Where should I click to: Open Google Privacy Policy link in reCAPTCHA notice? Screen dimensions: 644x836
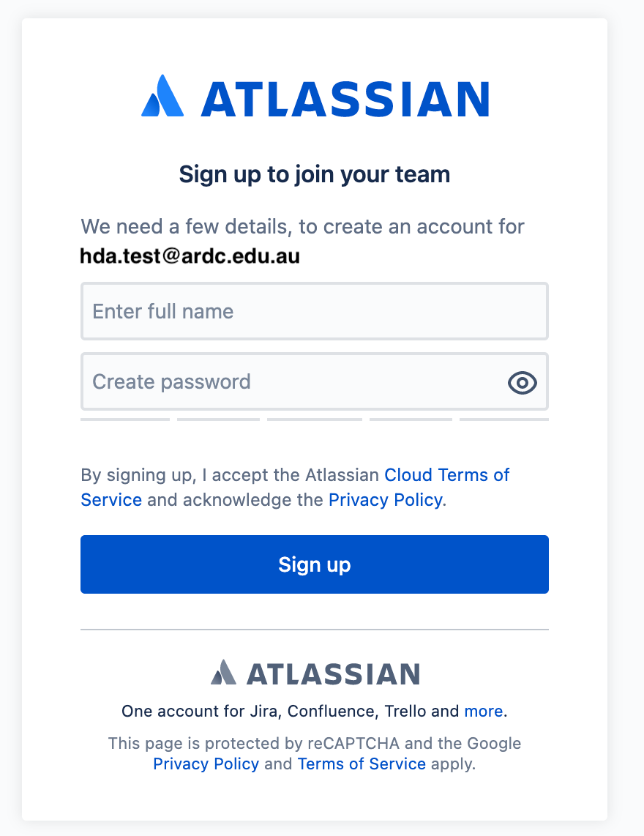pos(206,764)
